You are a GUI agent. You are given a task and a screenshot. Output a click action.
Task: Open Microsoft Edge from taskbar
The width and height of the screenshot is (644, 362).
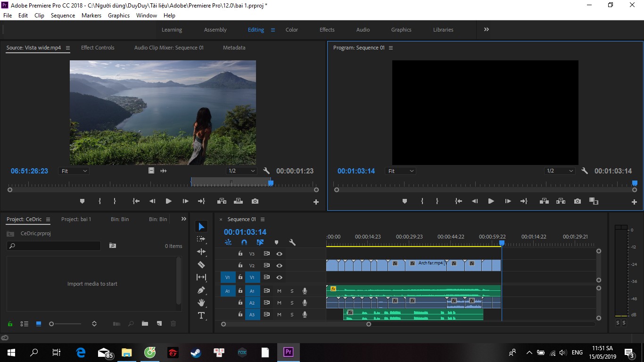click(x=81, y=352)
